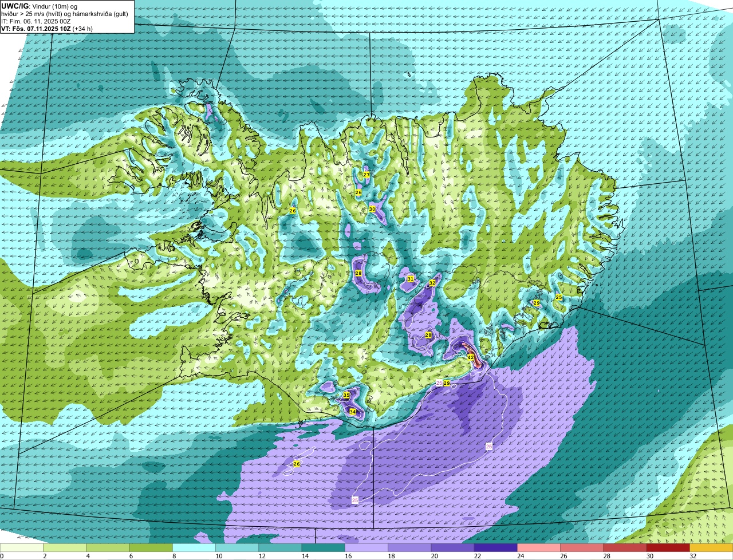Click the yellow gust label 34
Viewport: 733px width, 560px height.
[x=353, y=412]
